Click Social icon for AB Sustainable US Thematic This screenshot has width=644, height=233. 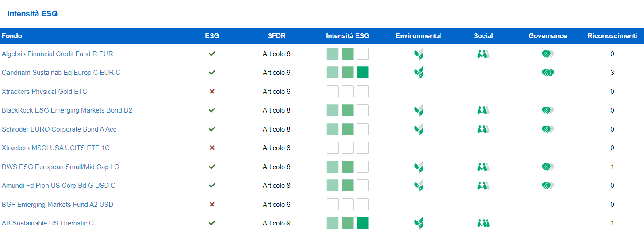(483, 223)
